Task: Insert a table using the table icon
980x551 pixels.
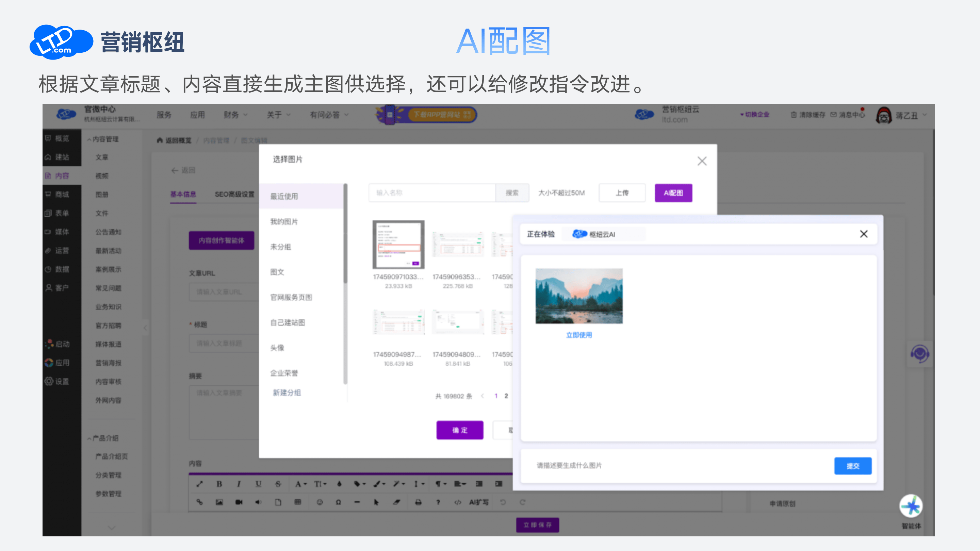Action: 298,502
